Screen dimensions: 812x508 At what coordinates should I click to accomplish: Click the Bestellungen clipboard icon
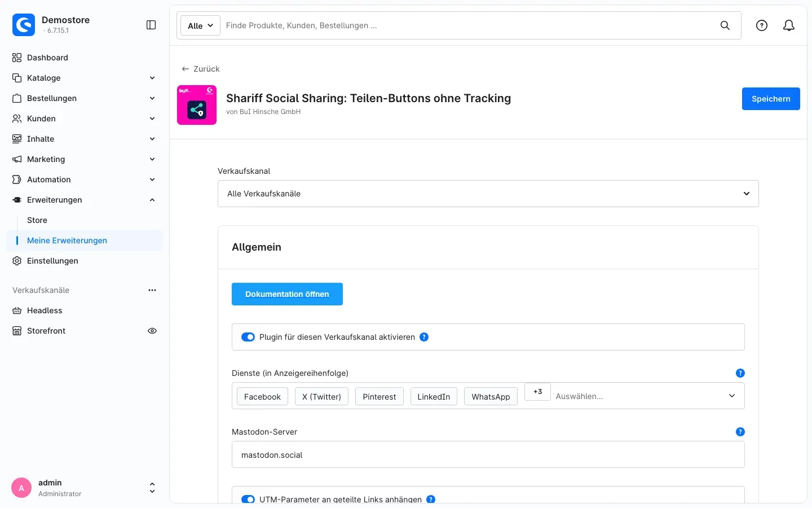tap(17, 98)
